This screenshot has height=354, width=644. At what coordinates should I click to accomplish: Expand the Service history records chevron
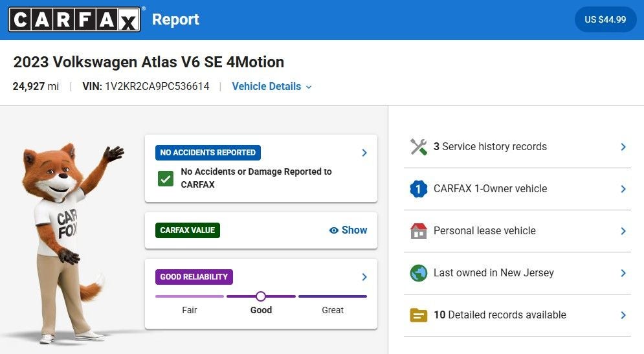pyautogui.click(x=623, y=147)
